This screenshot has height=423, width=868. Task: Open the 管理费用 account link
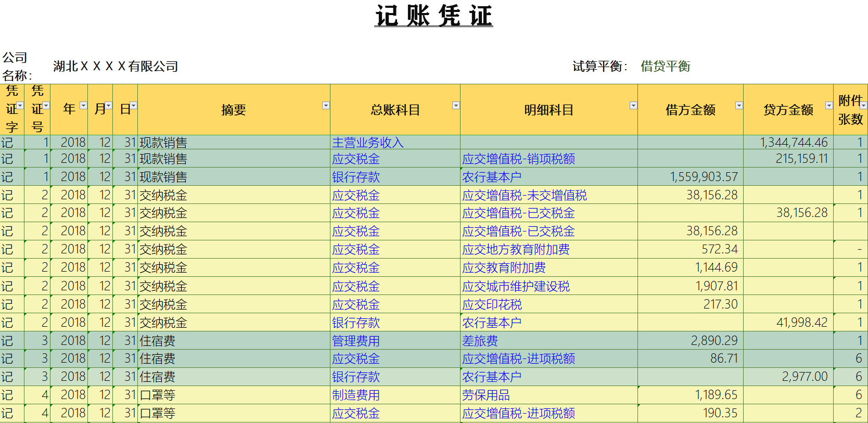tap(356, 341)
